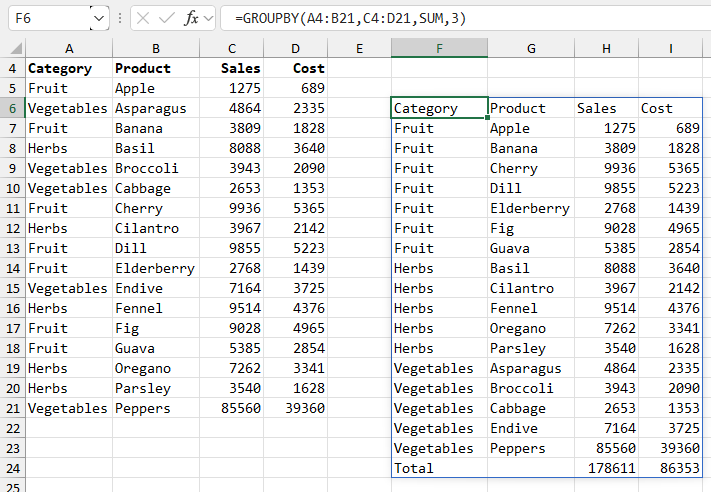Select column E header
The height and width of the screenshot is (492, 711).
pyautogui.click(x=360, y=48)
